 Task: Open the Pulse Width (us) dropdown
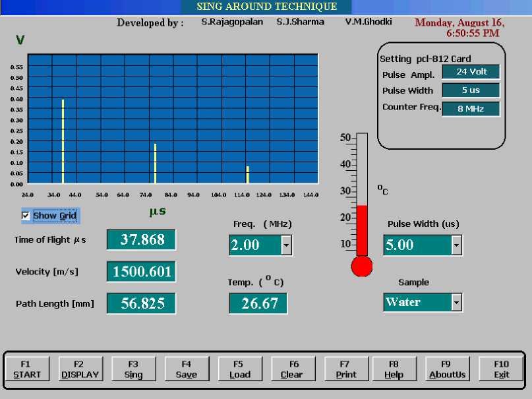[456, 245]
